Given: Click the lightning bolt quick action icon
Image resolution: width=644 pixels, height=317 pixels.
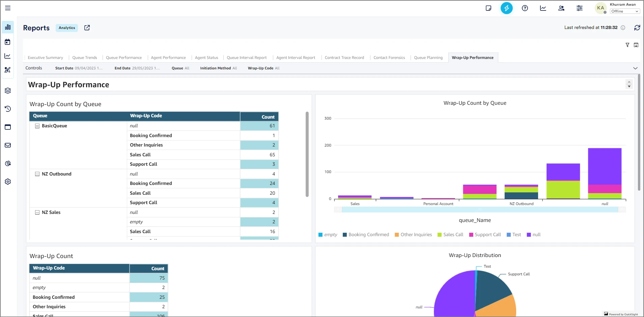Looking at the screenshot, I should pos(506,8).
